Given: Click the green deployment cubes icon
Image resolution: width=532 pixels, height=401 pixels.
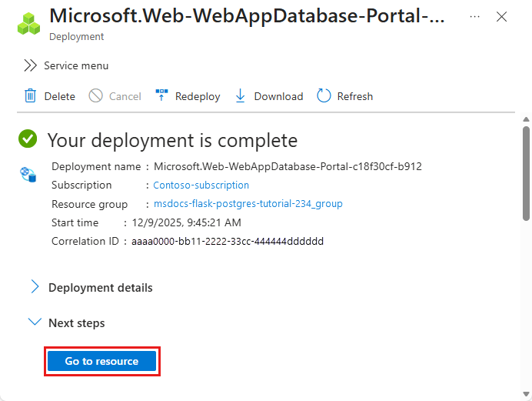Looking at the screenshot, I should pyautogui.click(x=29, y=23).
